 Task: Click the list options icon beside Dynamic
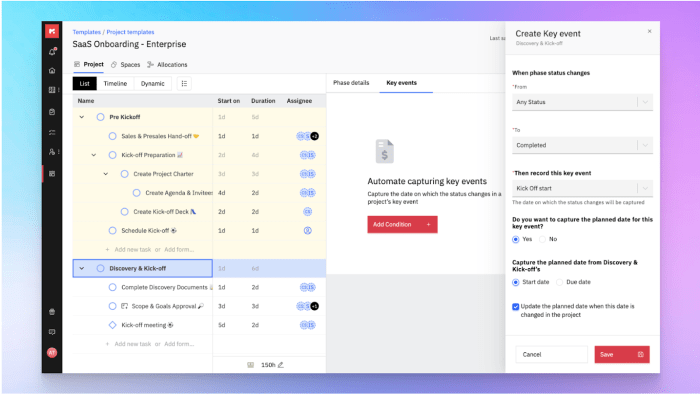click(x=184, y=83)
